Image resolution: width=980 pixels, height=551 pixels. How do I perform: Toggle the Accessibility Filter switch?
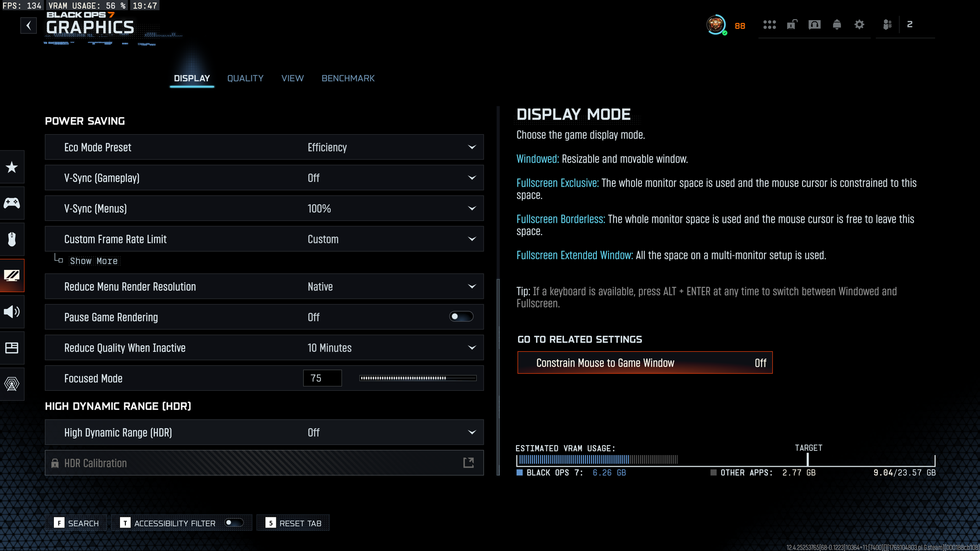click(x=234, y=523)
